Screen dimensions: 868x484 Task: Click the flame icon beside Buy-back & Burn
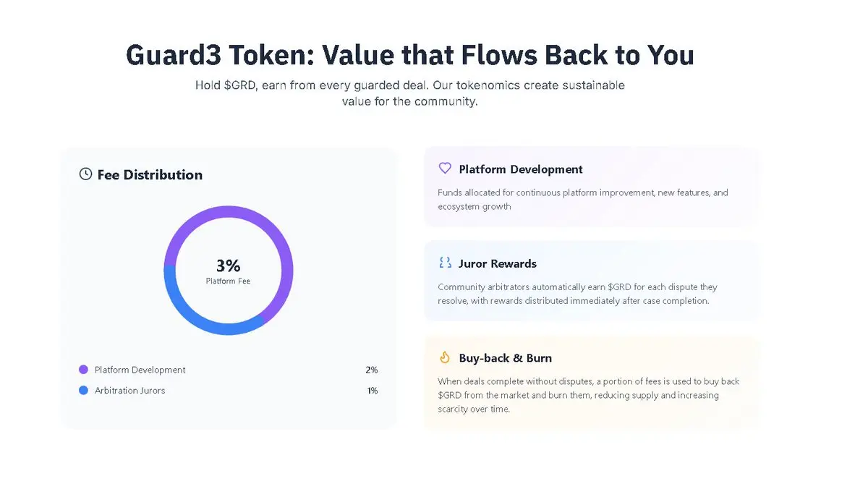[445, 357]
